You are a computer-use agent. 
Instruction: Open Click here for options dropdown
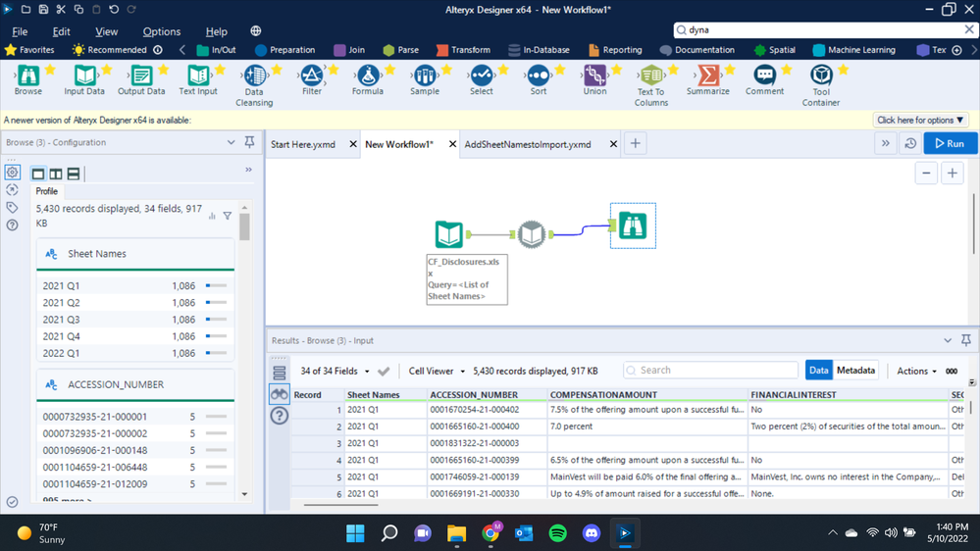(x=920, y=120)
